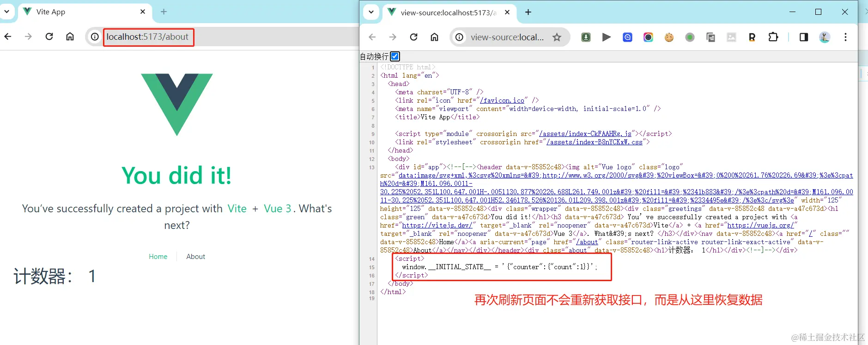The width and height of the screenshot is (868, 345).
Task: Close the Vite App tab
Action: click(143, 12)
